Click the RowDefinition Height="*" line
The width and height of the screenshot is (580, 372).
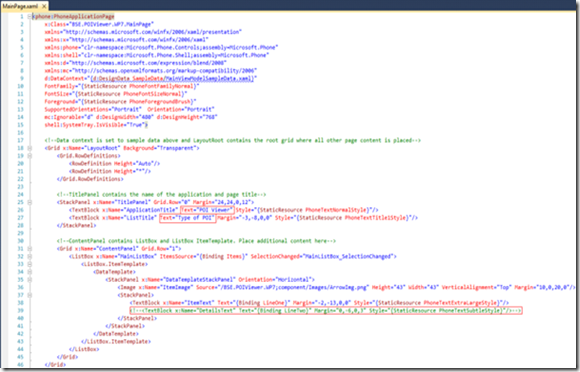pyautogui.click(x=110, y=172)
